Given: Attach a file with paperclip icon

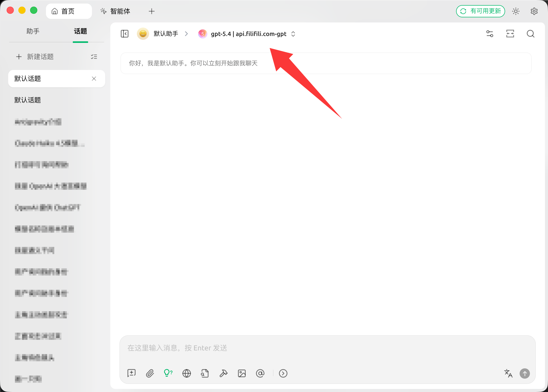Looking at the screenshot, I should coord(150,373).
